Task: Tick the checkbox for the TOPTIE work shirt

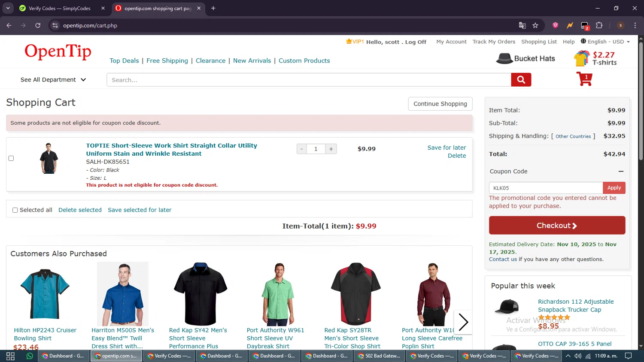Action: (x=11, y=158)
